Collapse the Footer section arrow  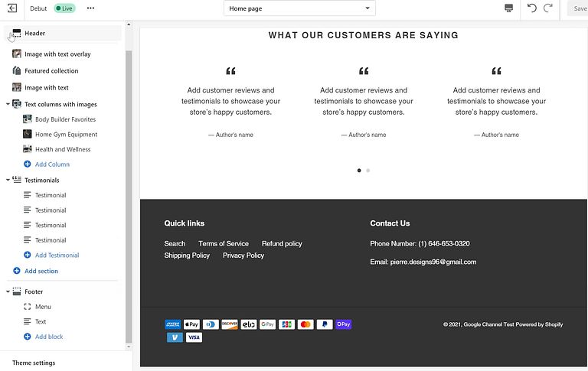coord(8,291)
